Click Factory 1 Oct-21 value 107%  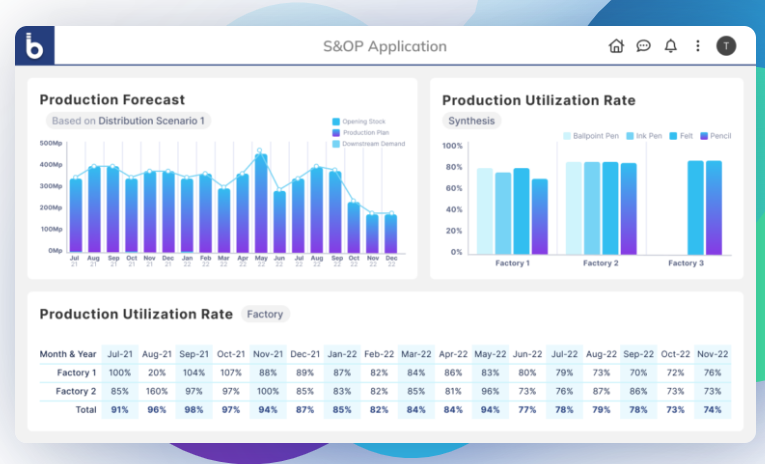(231, 373)
